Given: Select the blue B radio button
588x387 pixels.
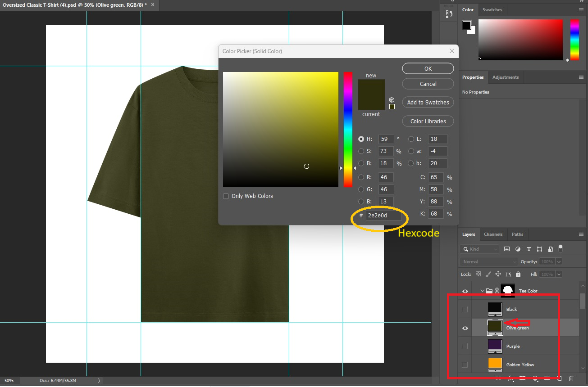Looking at the screenshot, I should (x=361, y=202).
